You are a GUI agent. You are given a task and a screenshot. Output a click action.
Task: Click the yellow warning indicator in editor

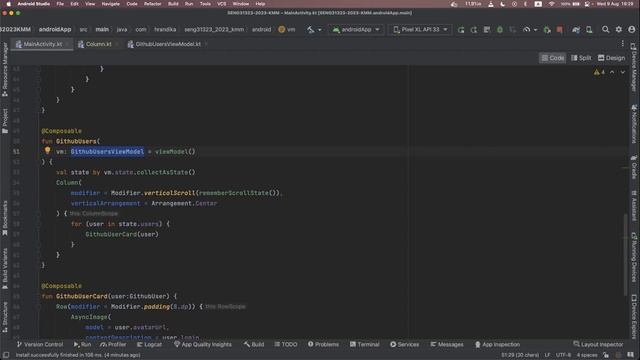tap(599, 72)
